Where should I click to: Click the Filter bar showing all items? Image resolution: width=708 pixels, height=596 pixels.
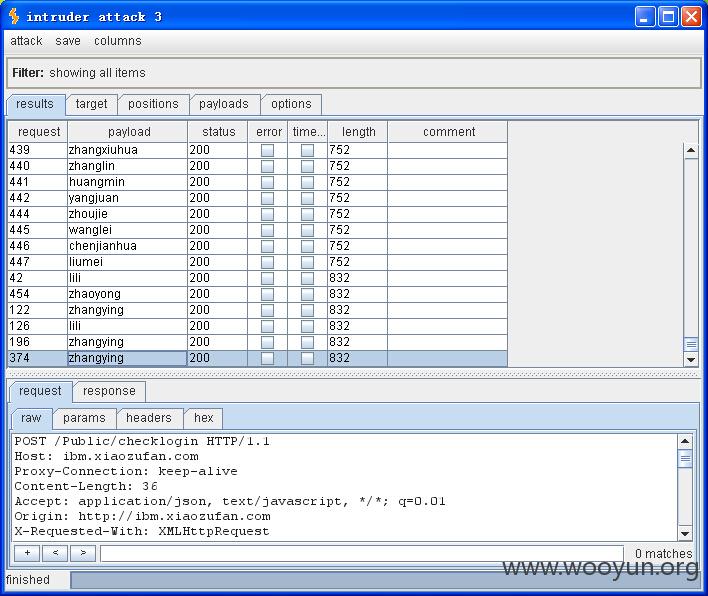point(354,73)
